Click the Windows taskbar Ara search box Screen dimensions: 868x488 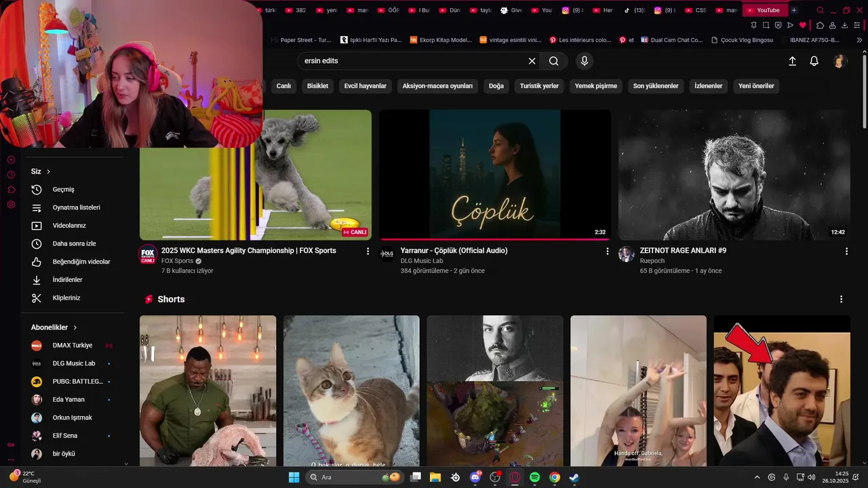tap(355, 477)
